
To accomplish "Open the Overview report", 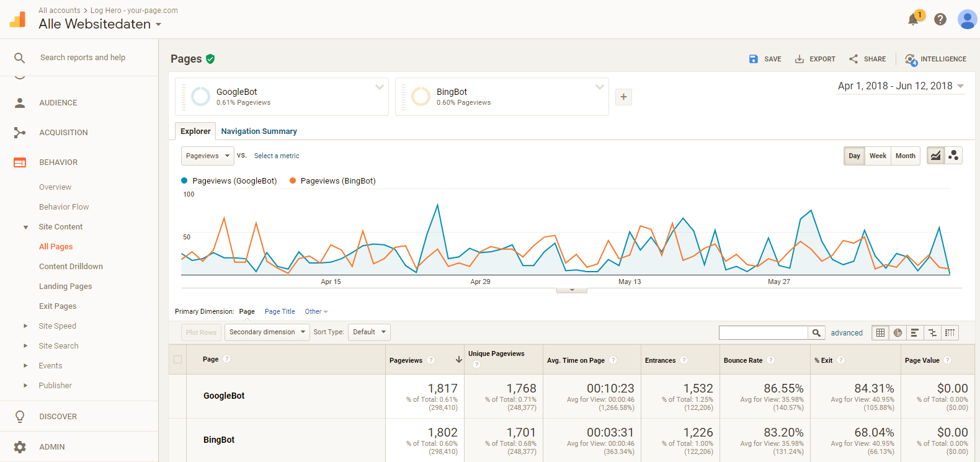I will point(55,187).
